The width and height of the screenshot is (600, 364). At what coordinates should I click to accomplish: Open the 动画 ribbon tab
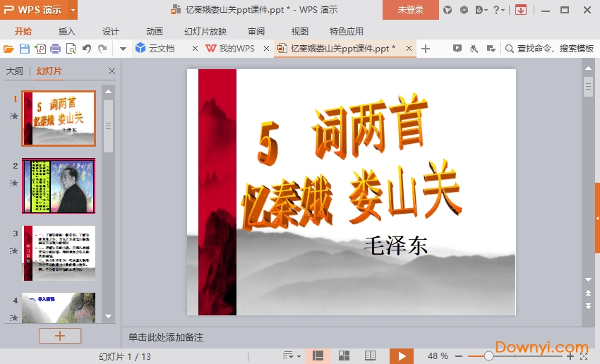(154, 31)
